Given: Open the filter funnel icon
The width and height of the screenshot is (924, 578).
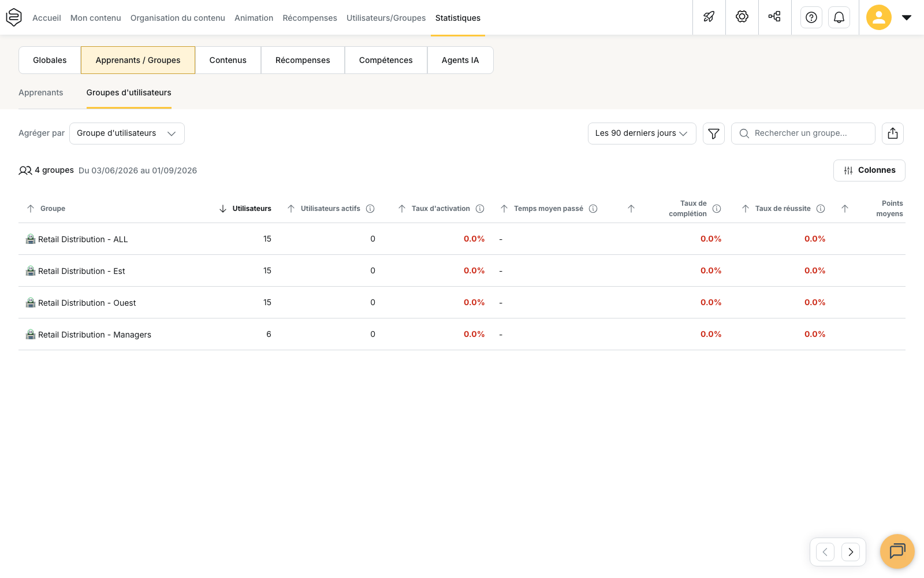Looking at the screenshot, I should click(x=714, y=134).
